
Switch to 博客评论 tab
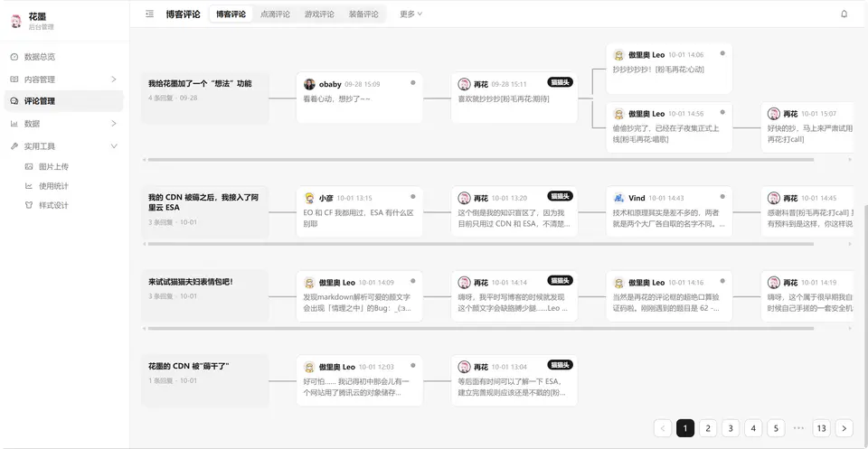point(231,14)
